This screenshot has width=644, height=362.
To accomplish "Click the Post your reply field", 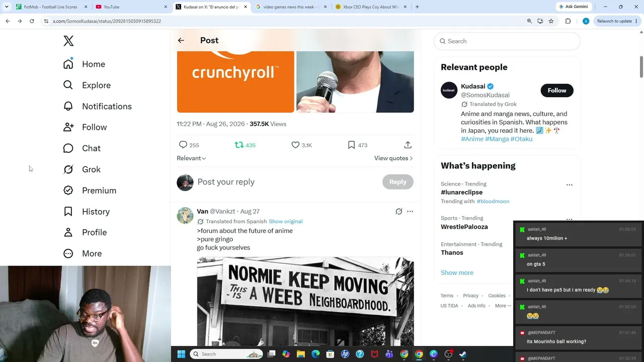I will (288, 182).
